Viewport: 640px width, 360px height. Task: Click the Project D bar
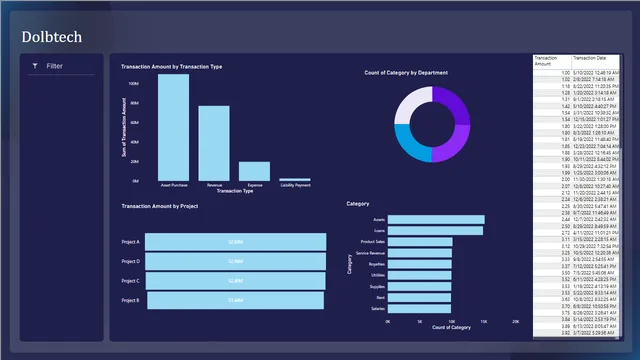(236, 261)
